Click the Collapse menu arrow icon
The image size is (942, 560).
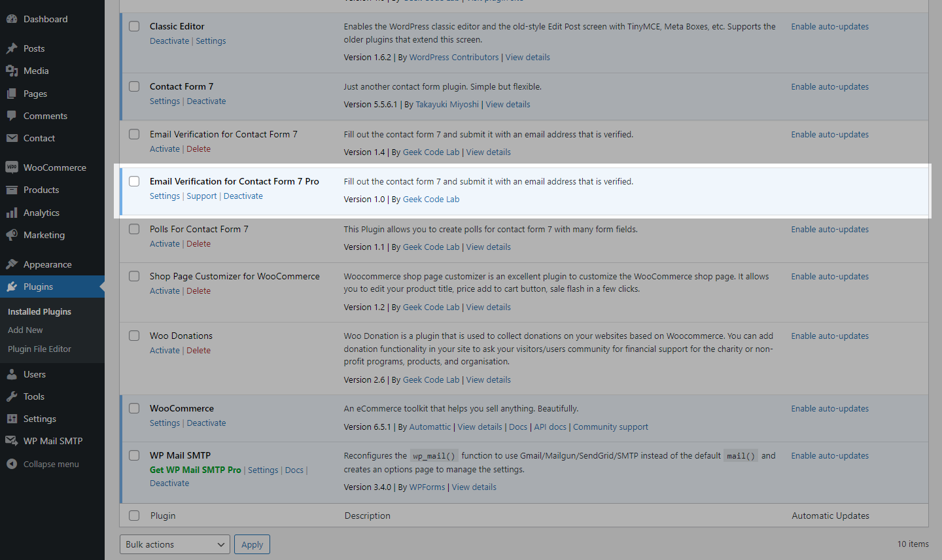12,464
